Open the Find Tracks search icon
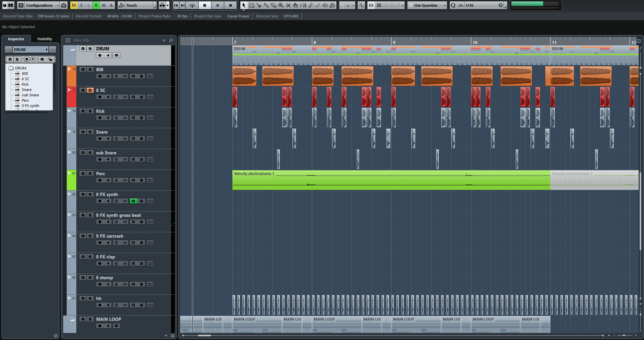The image size is (644, 340). point(171,40)
